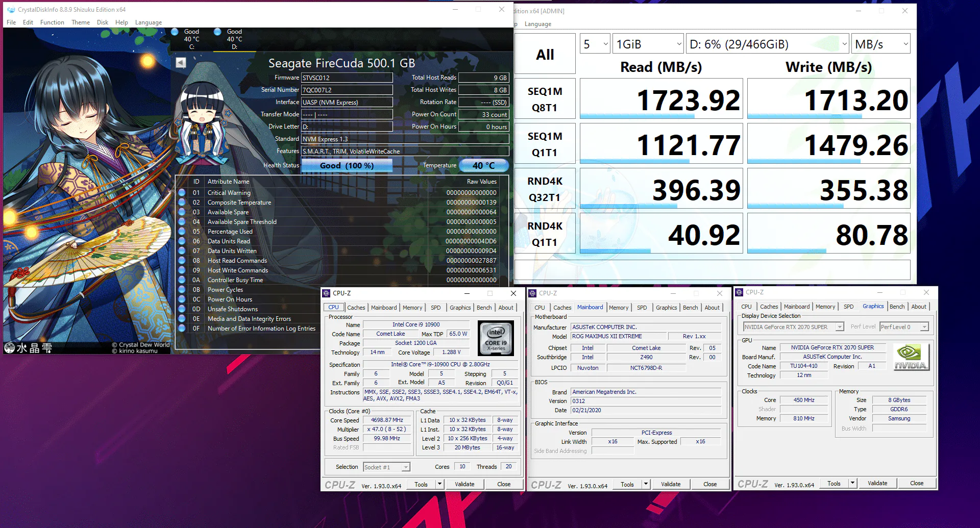
Task: Switch to the SPD tab in Mainboard window
Action: (642, 308)
